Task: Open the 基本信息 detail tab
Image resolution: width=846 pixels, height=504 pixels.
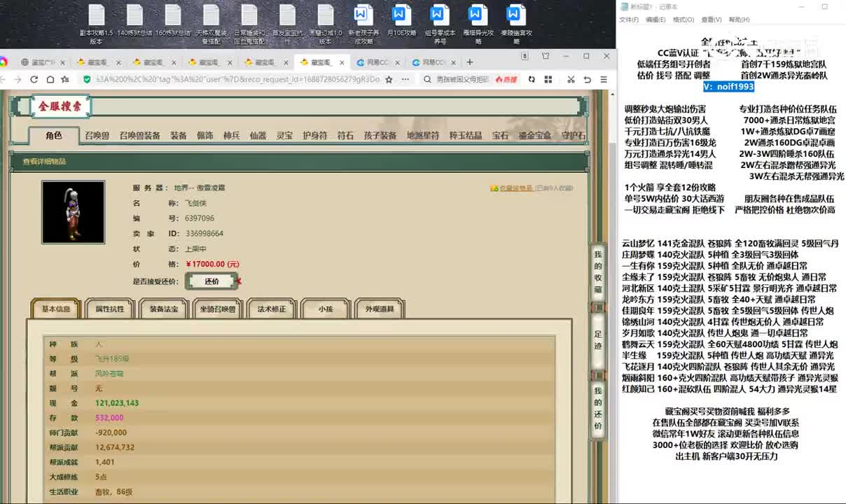Action: click(x=56, y=309)
